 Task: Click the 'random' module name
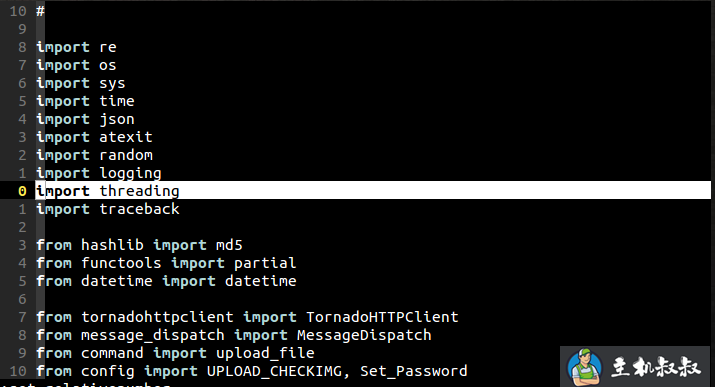click(x=126, y=155)
